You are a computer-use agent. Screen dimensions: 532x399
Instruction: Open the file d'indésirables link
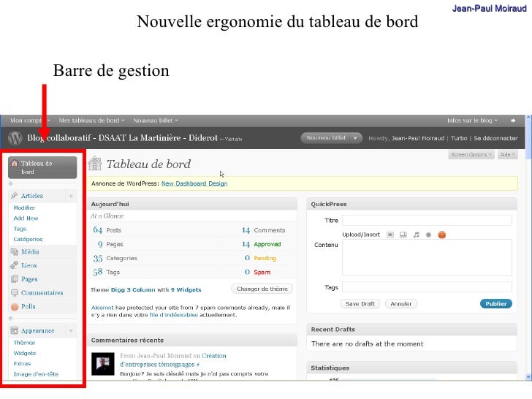[174, 315]
